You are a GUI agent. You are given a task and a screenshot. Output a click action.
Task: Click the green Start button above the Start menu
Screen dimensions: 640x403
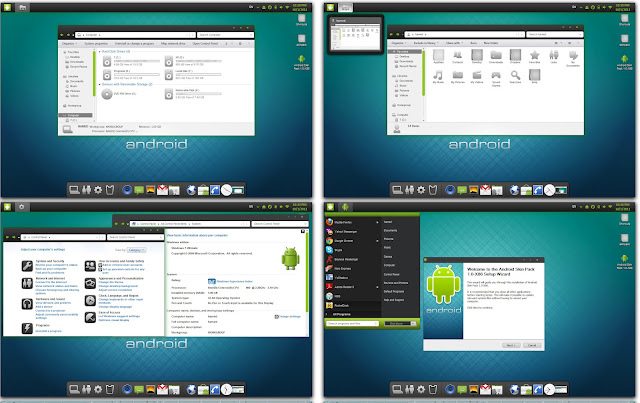click(330, 207)
